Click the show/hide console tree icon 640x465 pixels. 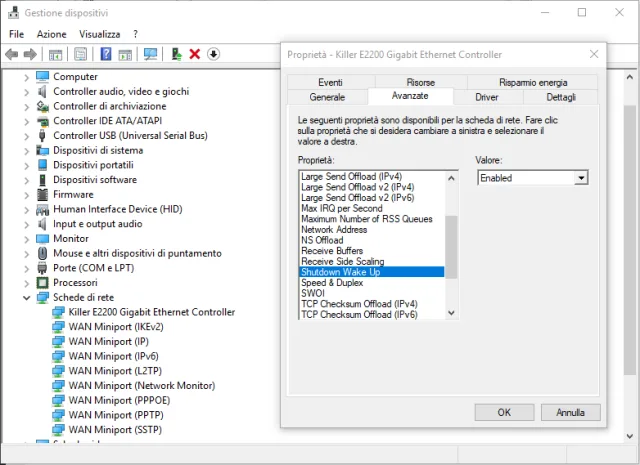click(55, 54)
